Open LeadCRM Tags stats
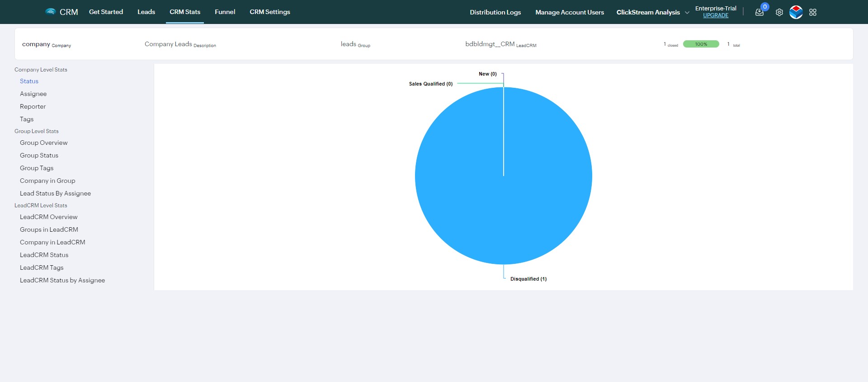868x382 pixels. click(x=42, y=267)
